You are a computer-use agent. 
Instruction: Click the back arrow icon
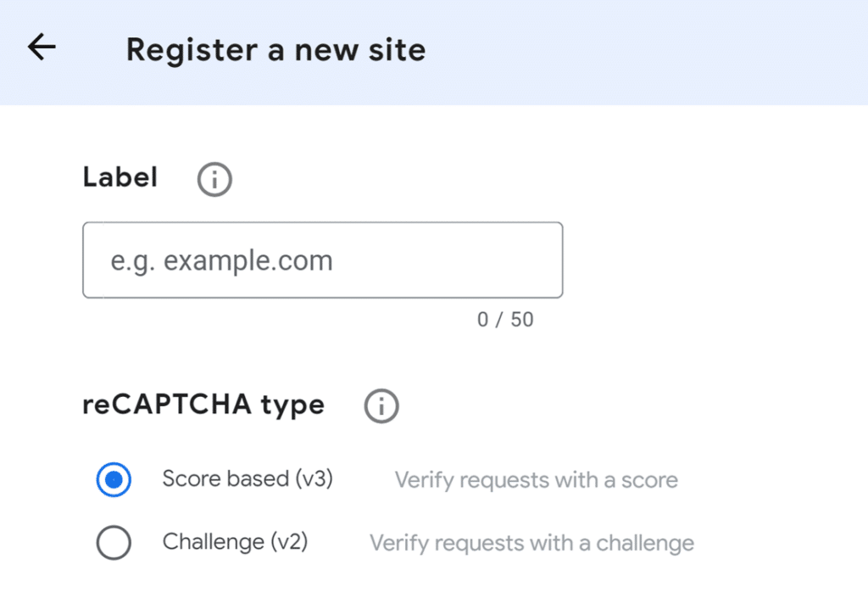coord(41,48)
